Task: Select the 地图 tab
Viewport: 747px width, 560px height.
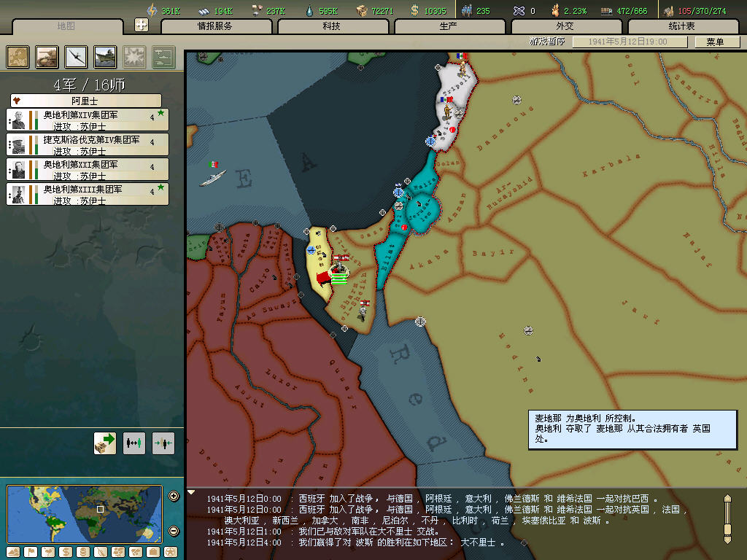Action: click(x=67, y=26)
